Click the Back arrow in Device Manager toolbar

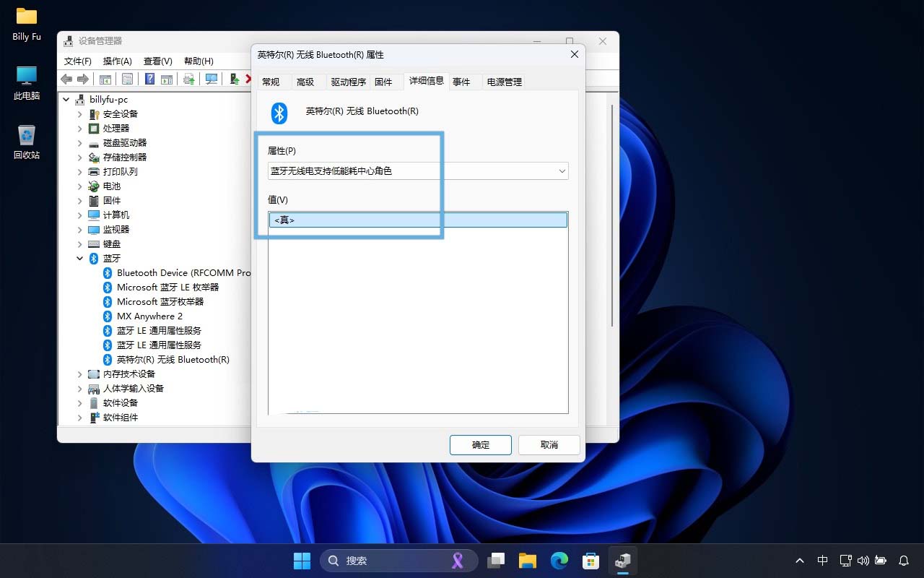point(66,79)
